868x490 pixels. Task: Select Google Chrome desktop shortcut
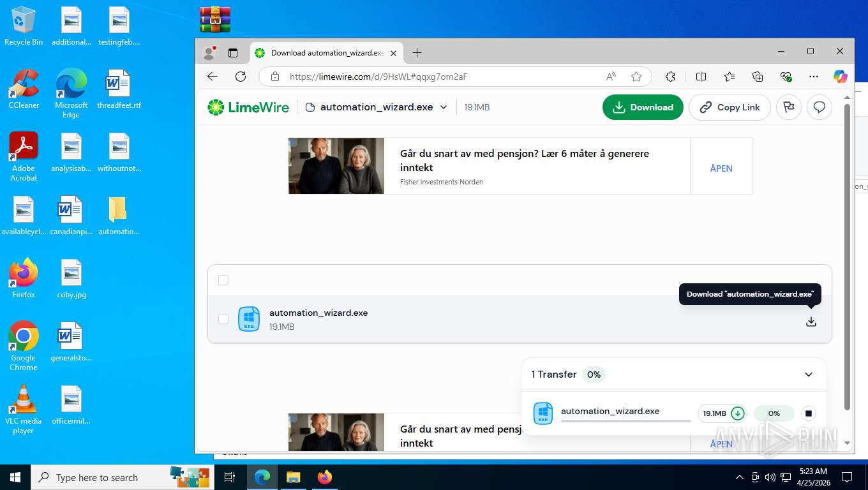click(x=24, y=346)
